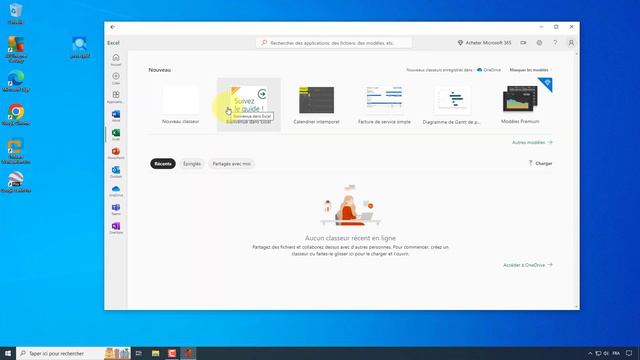Open the Windows Start menu

pyautogui.click(x=8, y=353)
